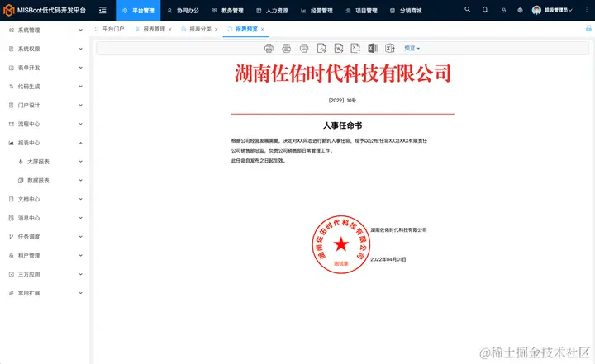
Task: Select the 协同办公 top menu
Action: click(183, 10)
